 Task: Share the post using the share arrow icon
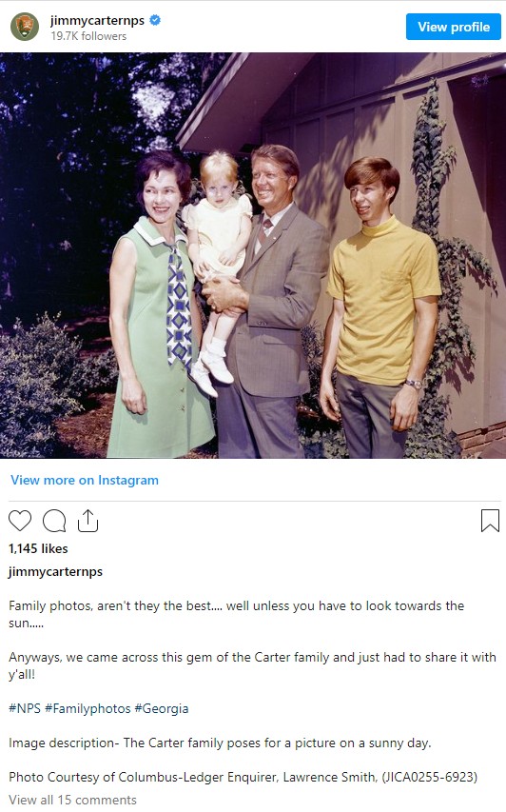click(x=88, y=521)
